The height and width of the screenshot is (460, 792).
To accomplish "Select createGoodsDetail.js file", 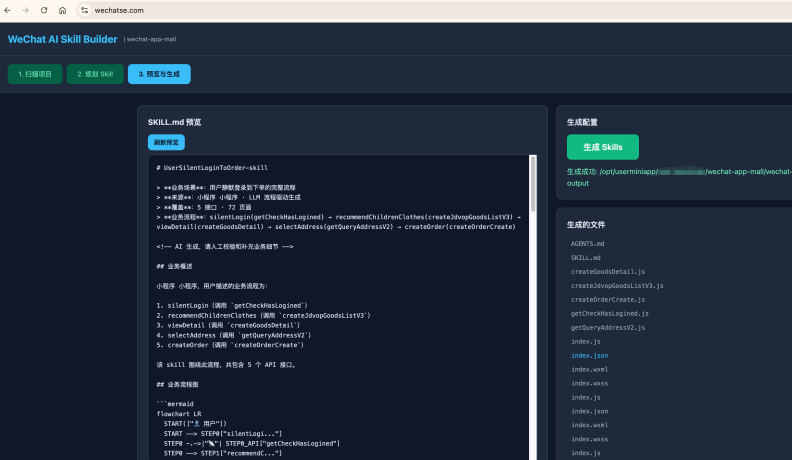I will (608, 272).
